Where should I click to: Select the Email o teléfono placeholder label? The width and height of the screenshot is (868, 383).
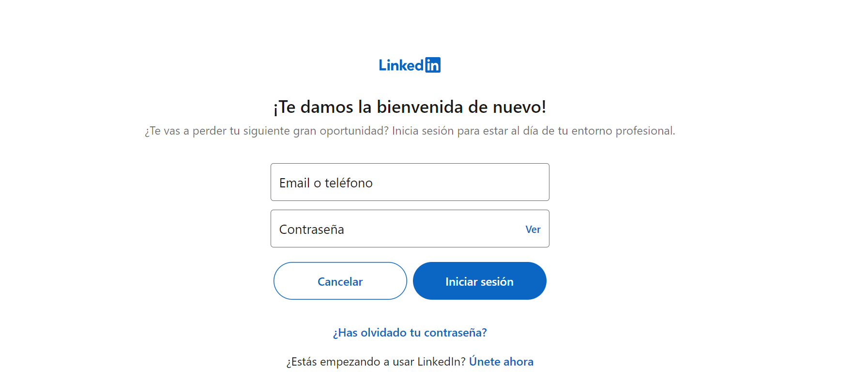(326, 183)
